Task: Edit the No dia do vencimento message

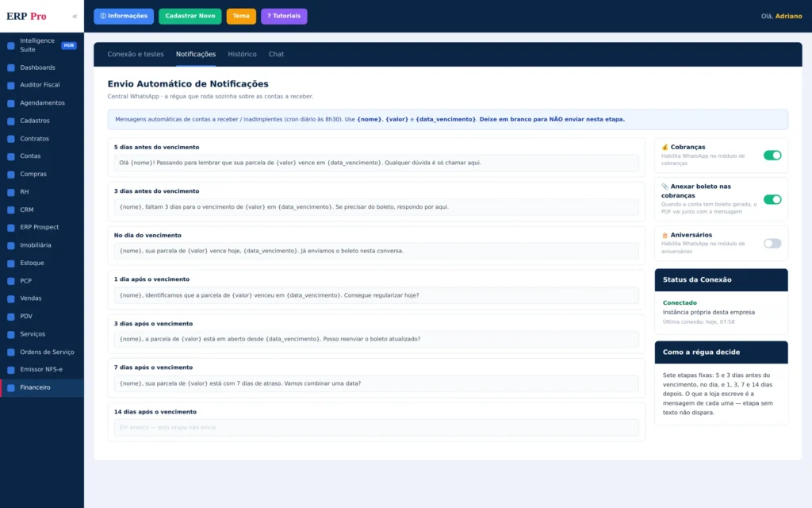Action: point(376,251)
